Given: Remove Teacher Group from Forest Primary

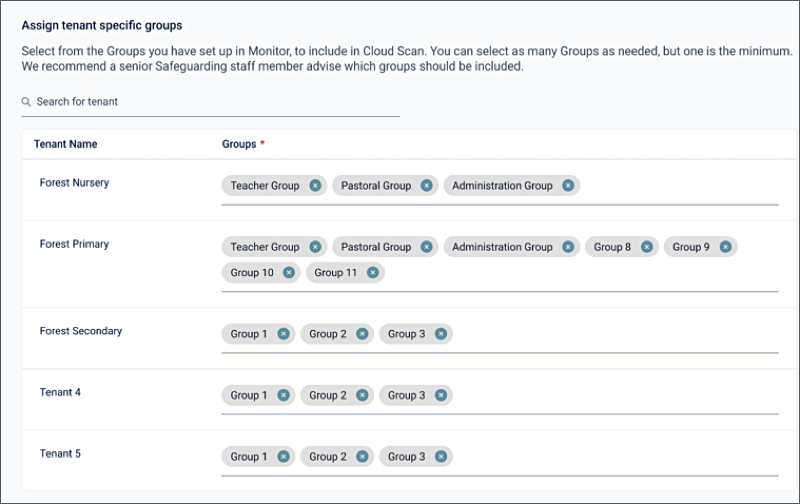Looking at the screenshot, I should (x=315, y=247).
